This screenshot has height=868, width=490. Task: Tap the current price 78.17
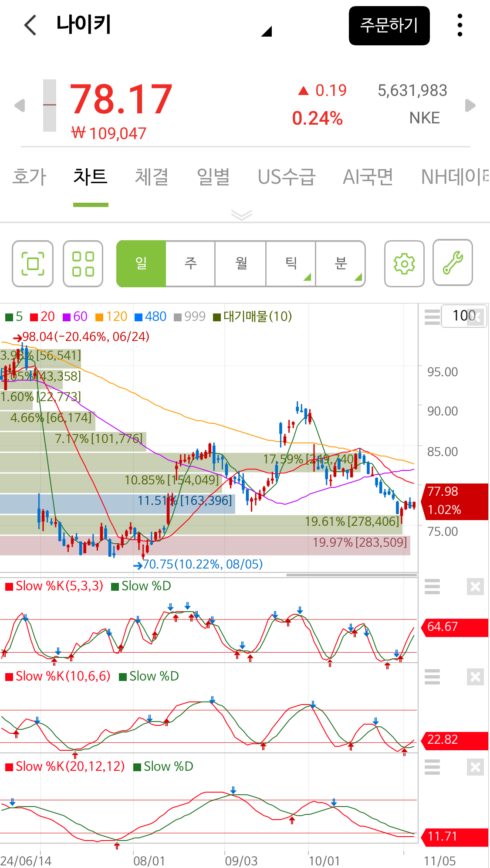click(x=121, y=100)
